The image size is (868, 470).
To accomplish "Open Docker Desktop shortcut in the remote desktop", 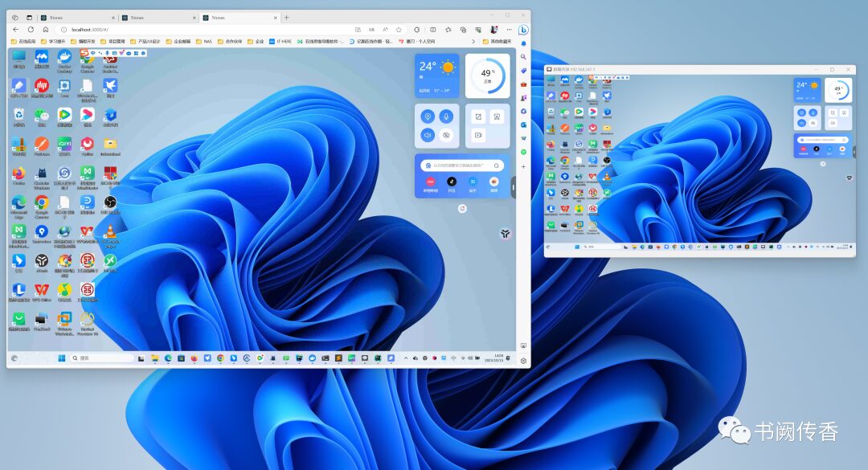I will click(64, 61).
